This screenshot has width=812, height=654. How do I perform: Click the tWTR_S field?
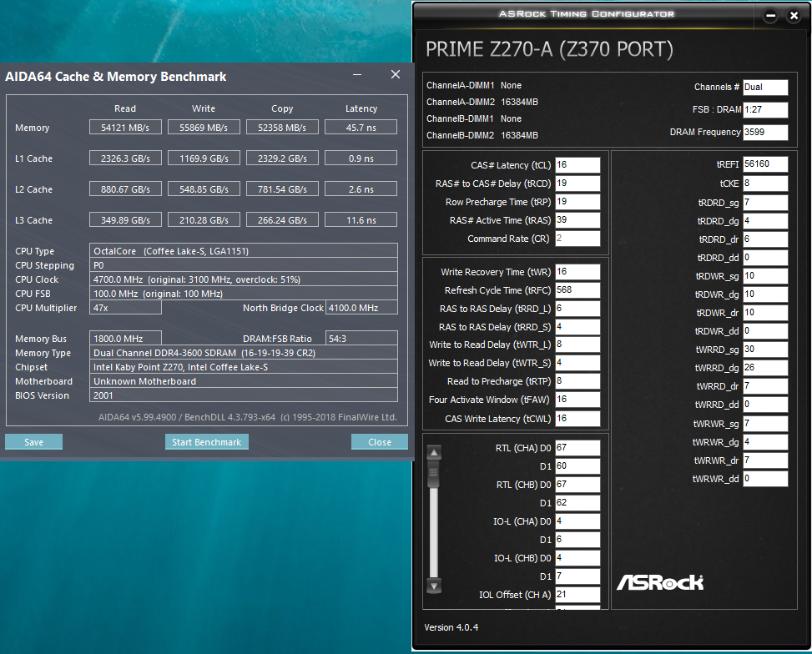[x=577, y=363]
